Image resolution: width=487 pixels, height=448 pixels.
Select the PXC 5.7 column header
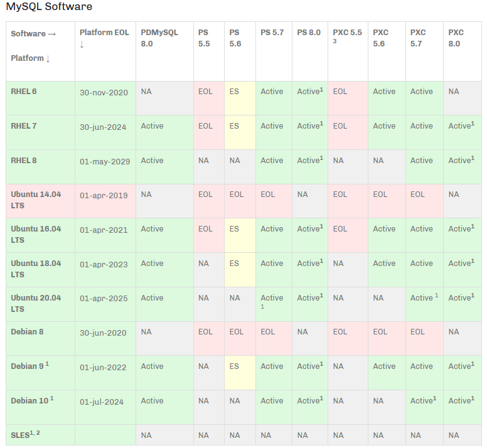coord(425,51)
